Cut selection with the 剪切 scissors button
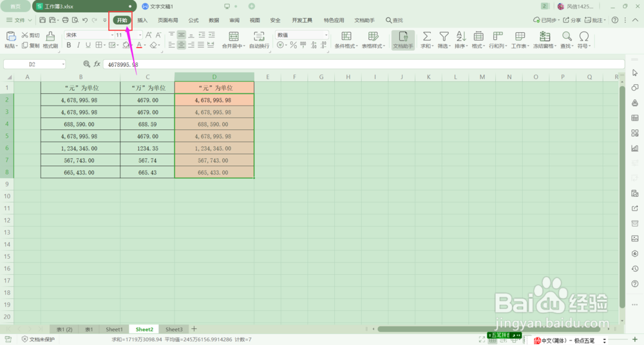Image resolution: width=644 pixels, height=345 pixels. [30, 35]
